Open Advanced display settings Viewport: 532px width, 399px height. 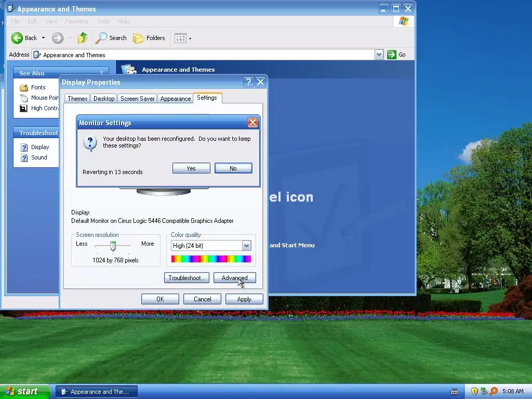234,278
